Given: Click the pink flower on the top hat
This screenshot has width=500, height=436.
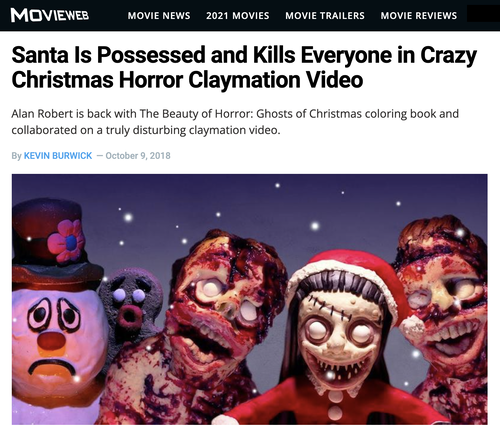Looking at the screenshot, I should tap(66, 240).
